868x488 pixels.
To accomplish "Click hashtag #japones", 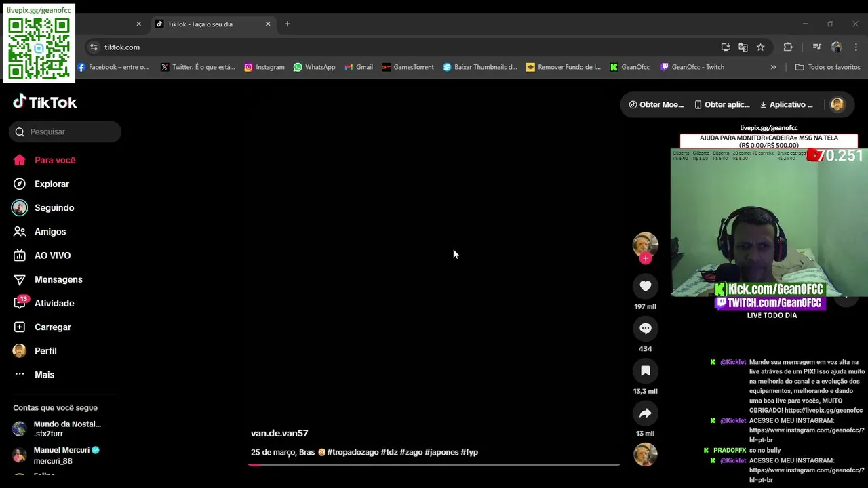I will coord(441,452).
